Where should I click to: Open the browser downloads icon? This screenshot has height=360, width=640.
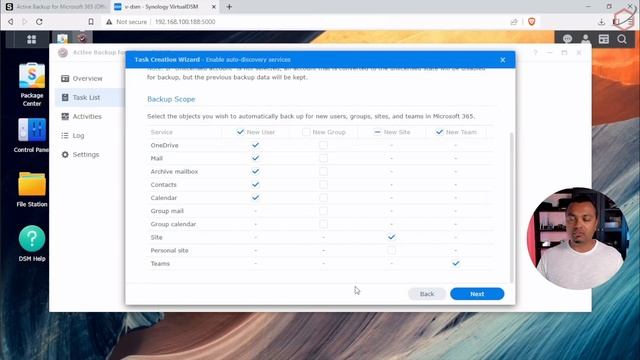[x=601, y=22]
